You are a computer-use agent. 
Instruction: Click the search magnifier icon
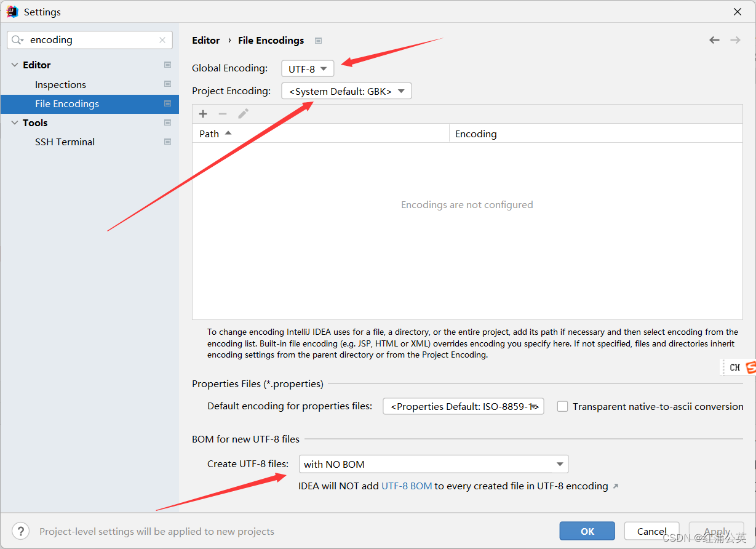pos(17,40)
